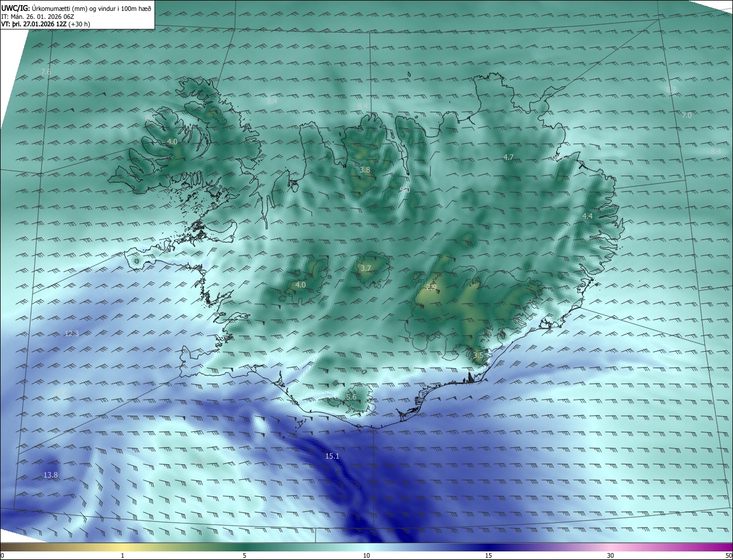Click the 3.5 value label on the map
733x560 pixels.
[x=478, y=355]
